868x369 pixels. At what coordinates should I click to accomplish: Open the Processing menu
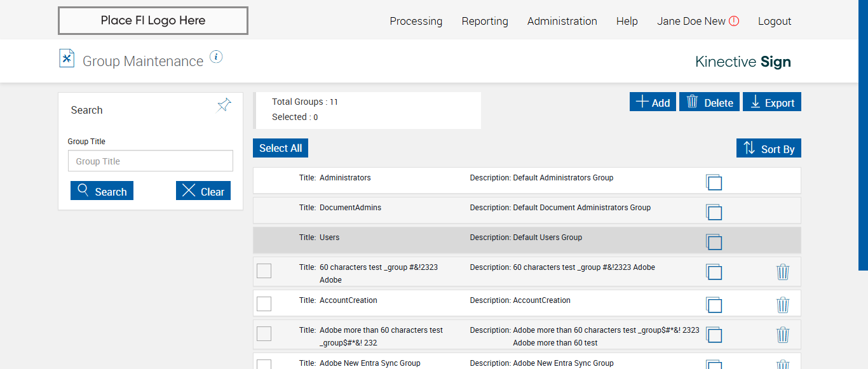(x=416, y=21)
